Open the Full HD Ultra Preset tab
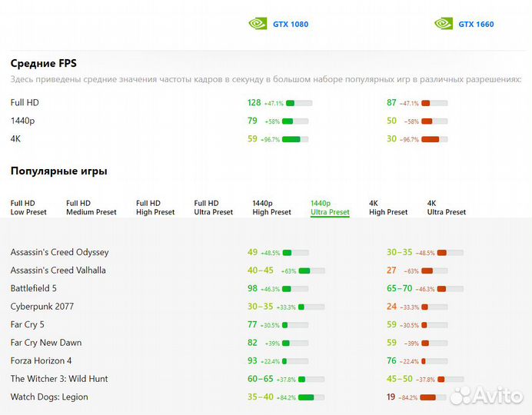The width and height of the screenshot is (532, 415). [213, 207]
